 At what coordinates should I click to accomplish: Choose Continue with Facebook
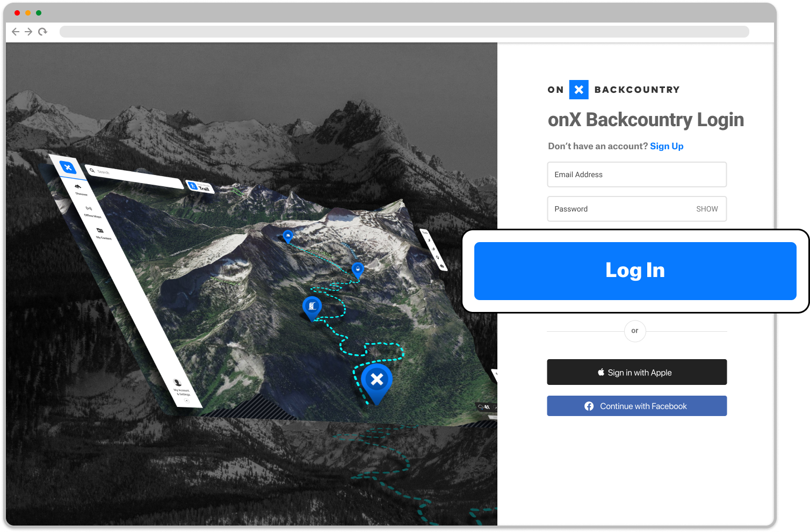coord(637,406)
